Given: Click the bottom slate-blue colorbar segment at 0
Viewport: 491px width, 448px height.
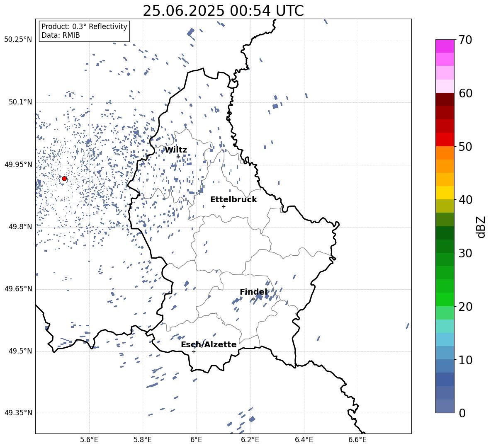Looking at the screenshot, I should point(445,406).
